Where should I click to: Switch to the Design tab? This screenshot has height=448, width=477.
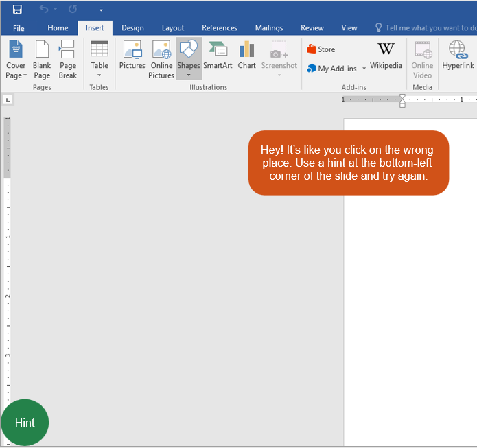tap(132, 28)
